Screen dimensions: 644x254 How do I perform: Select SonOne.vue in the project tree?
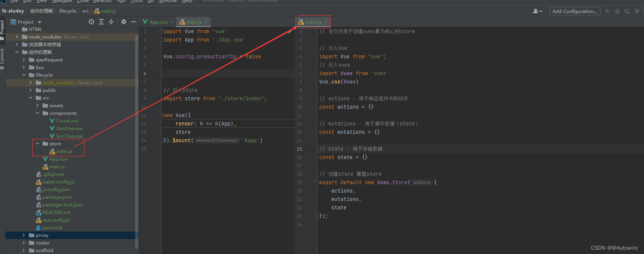(x=69, y=129)
